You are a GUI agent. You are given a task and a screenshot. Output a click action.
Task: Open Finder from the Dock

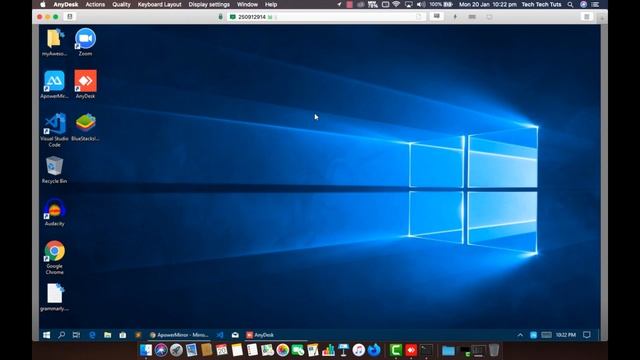click(146, 350)
